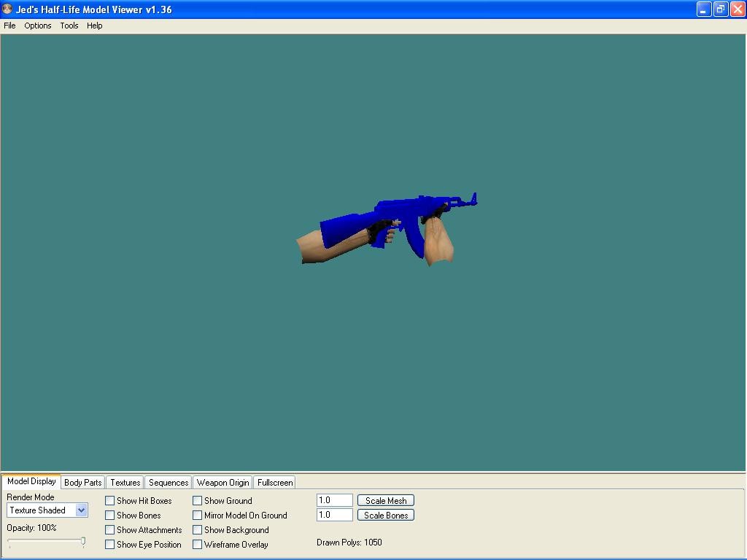
Task: Enable Show Hit Boxes checkbox
Action: (109, 501)
